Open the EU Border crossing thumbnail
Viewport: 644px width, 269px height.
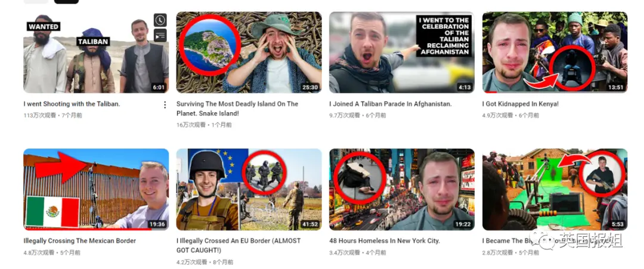[x=249, y=189]
